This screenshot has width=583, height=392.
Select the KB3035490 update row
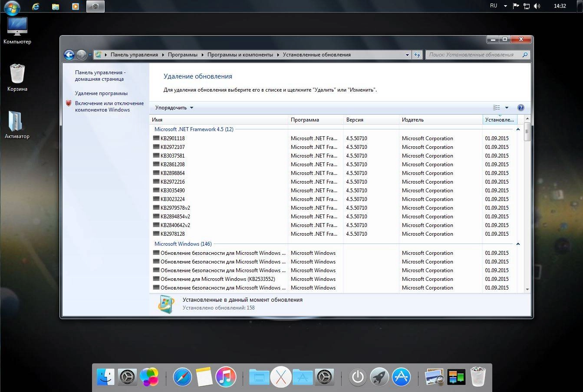[333, 191]
